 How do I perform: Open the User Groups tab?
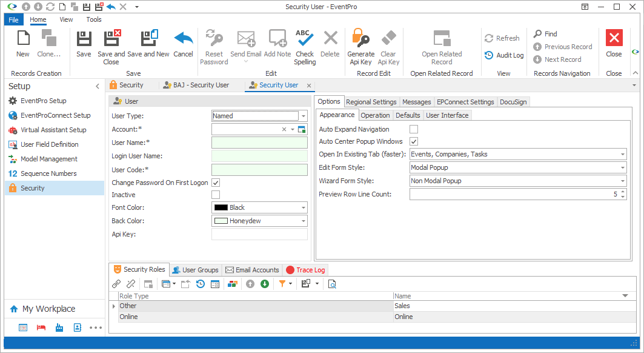[x=196, y=270]
